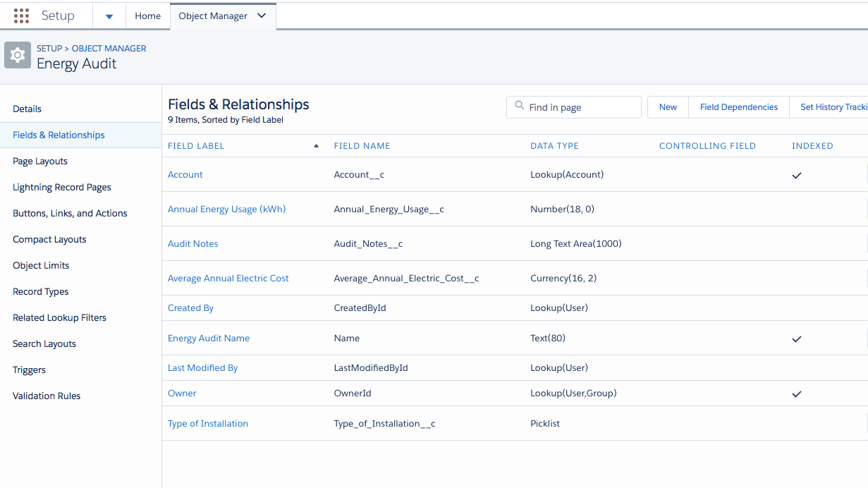Click the Indexed checkmark for Energy Audit Name

(797, 338)
